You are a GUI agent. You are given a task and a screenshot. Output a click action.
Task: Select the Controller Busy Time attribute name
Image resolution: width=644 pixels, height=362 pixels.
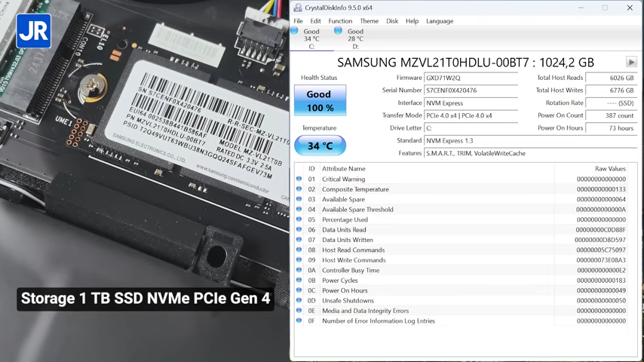click(351, 271)
